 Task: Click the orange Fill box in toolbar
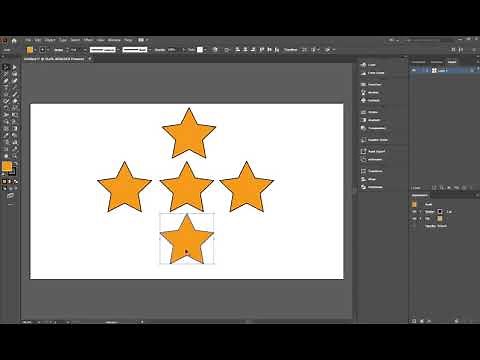pos(7,166)
